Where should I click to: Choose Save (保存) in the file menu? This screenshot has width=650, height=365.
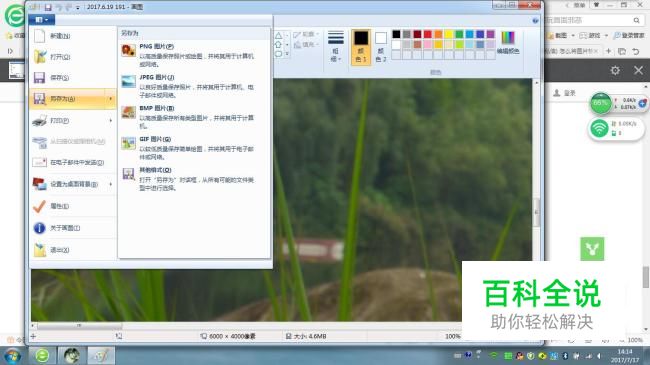pos(73,78)
